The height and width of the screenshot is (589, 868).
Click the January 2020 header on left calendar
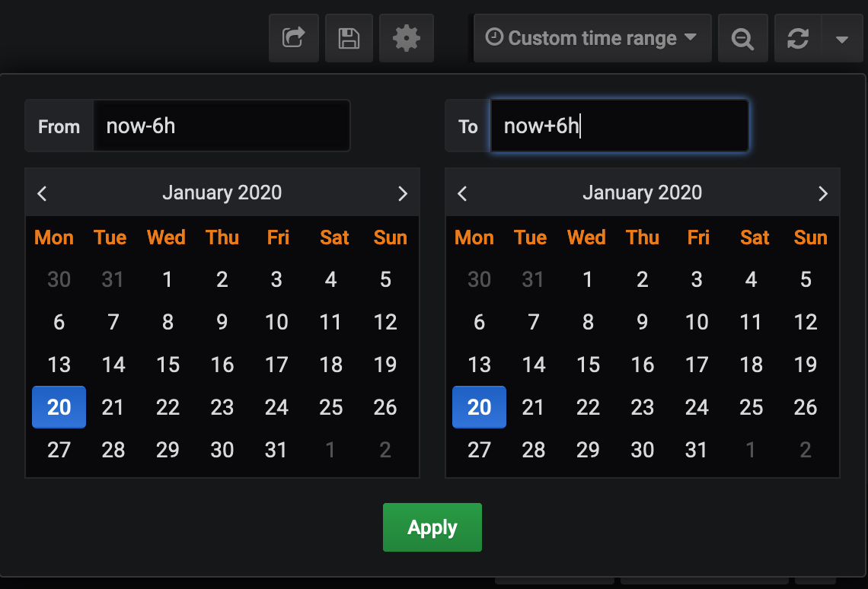click(222, 193)
